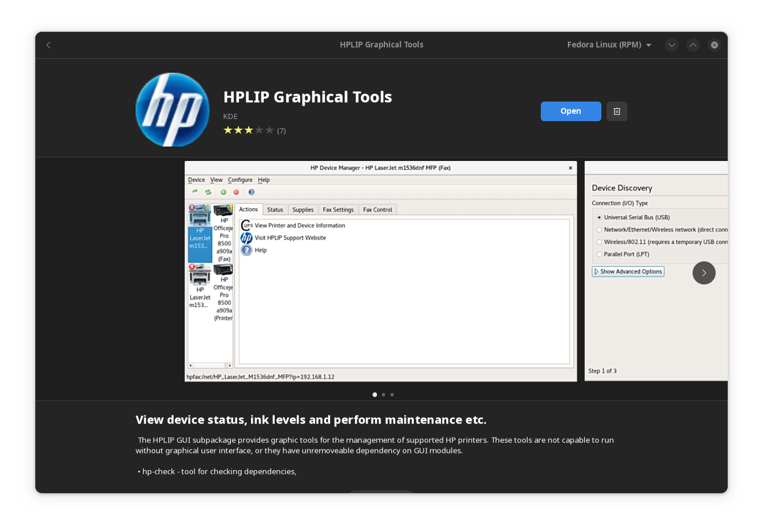
Task: Click the hpfax device URI status text
Action: click(260, 377)
